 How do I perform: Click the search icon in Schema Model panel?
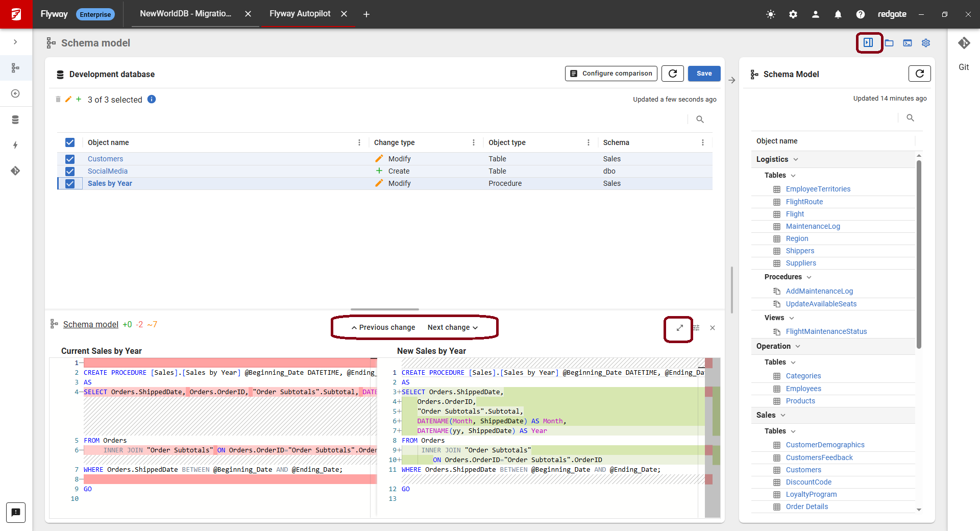tap(910, 118)
